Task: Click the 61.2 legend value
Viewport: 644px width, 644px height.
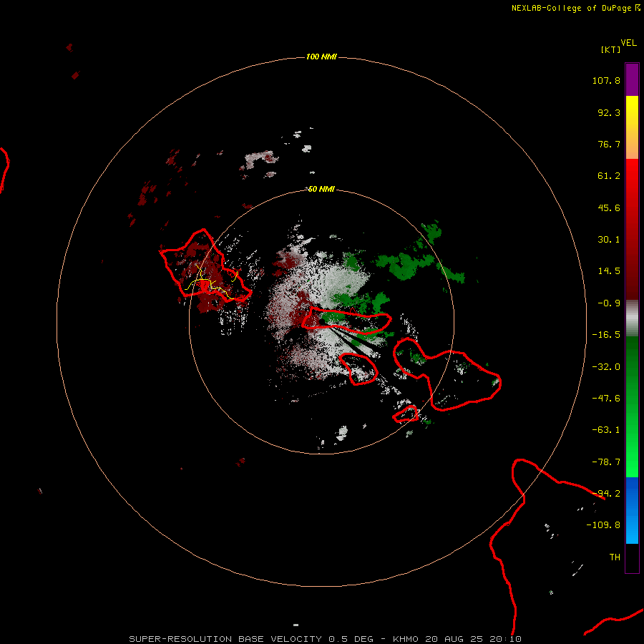Action: pyautogui.click(x=609, y=176)
